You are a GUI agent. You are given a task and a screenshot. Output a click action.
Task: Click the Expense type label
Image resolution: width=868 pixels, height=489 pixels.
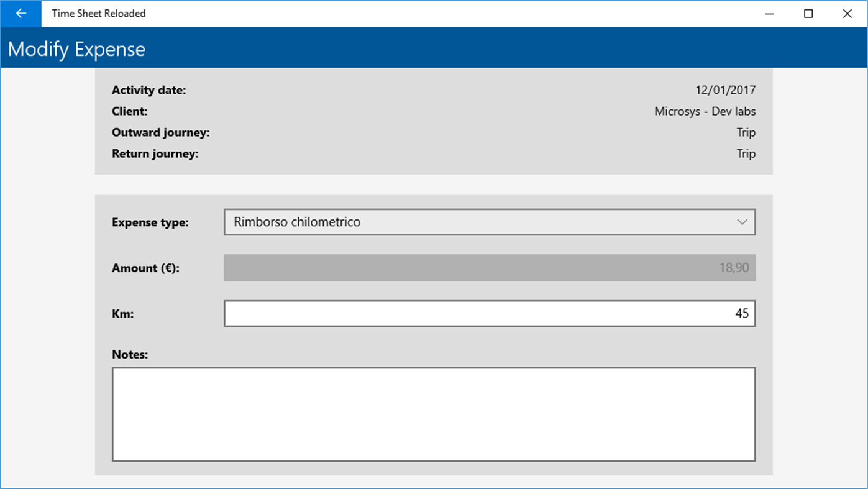(149, 222)
